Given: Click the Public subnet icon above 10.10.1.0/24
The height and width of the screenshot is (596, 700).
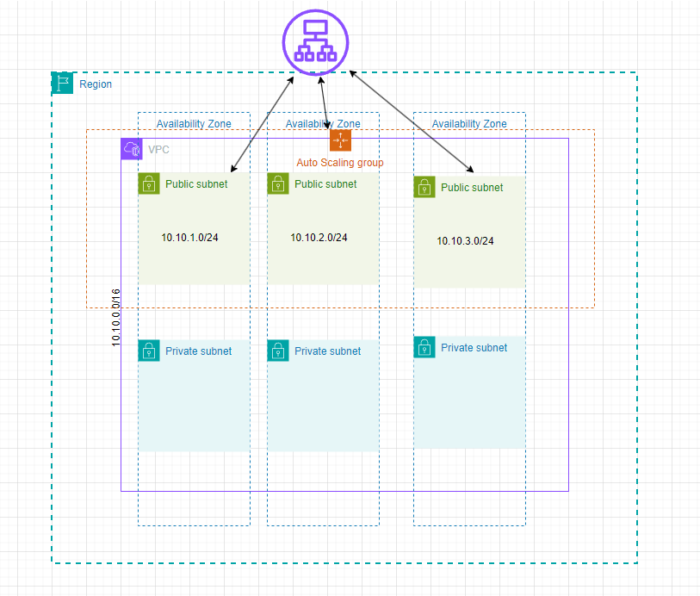Looking at the screenshot, I should click(x=148, y=183).
